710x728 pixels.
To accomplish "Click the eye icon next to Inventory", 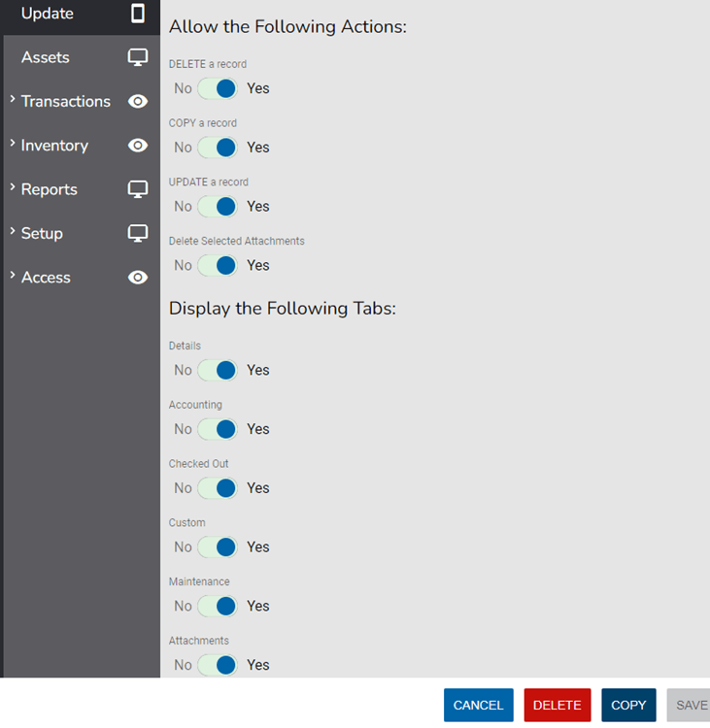I will [x=138, y=146].
